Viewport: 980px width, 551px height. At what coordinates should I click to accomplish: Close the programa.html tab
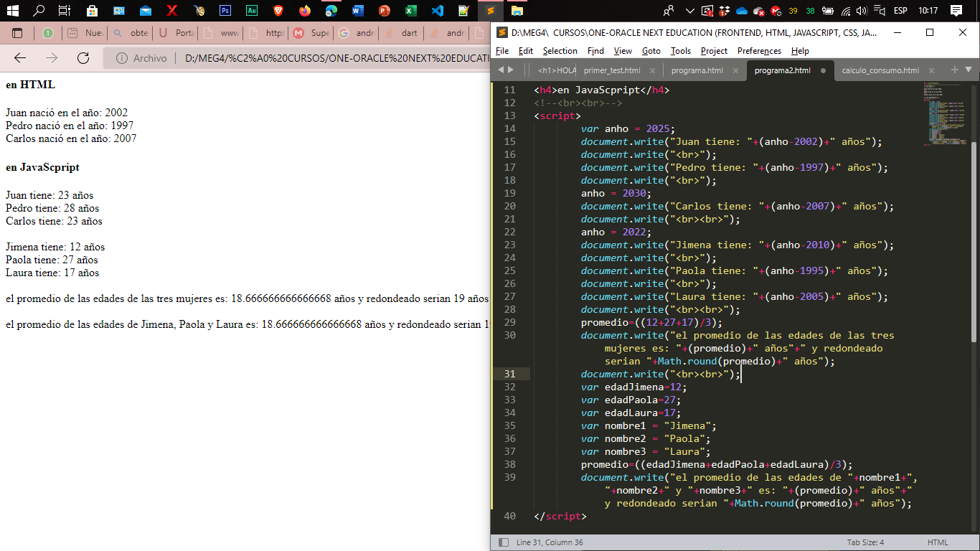pos(737,70)
